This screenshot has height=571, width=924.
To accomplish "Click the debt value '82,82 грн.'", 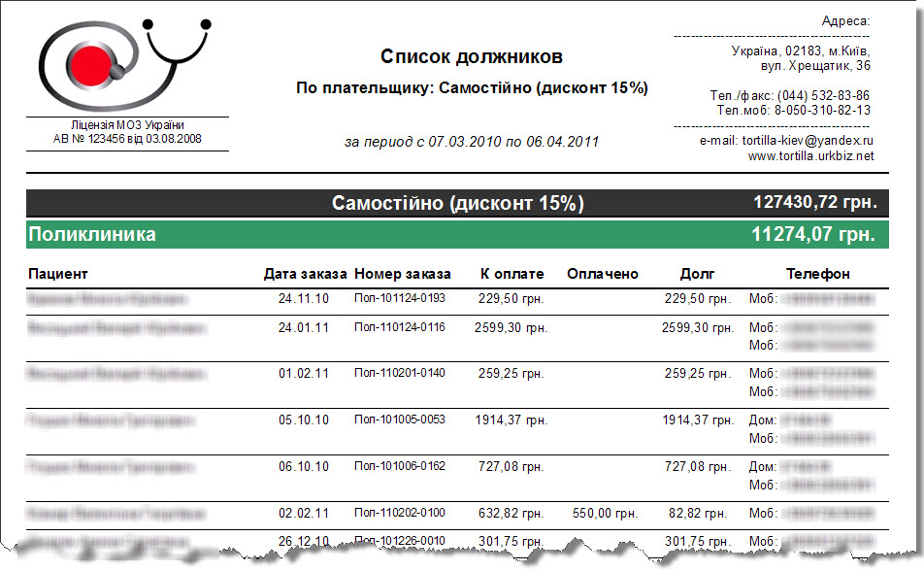I will [x=698, y=513].
